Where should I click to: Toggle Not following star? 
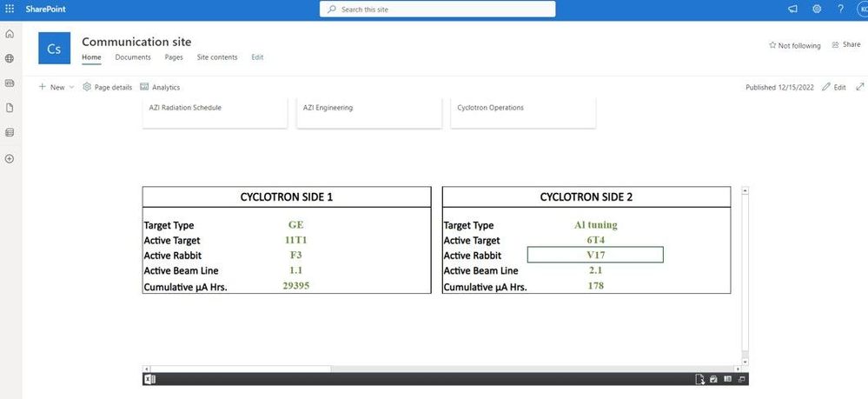pos(794,45)
